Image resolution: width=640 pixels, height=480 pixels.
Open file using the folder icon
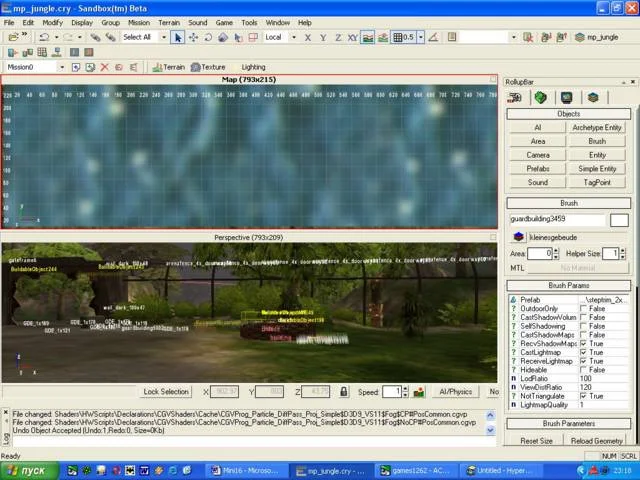click(13, 37)
